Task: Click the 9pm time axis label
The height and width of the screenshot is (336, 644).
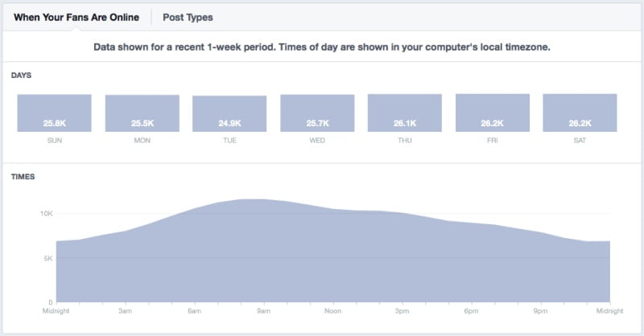Action: tap(541, 310)
